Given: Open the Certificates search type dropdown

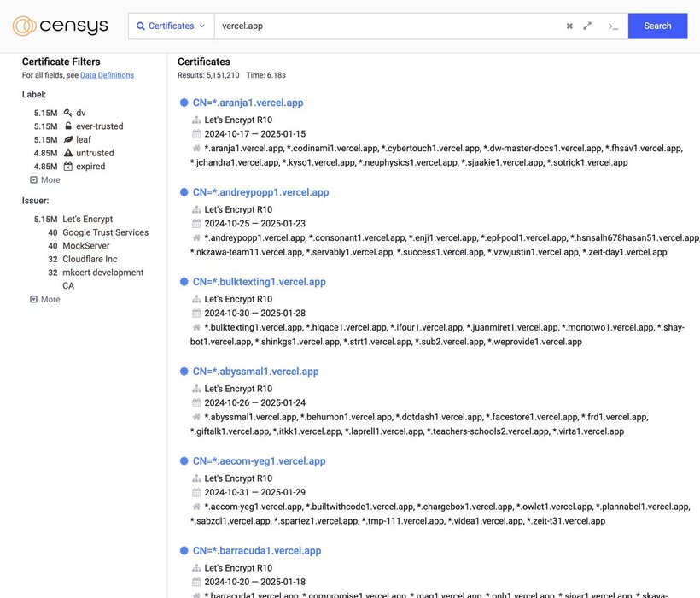Looking at the screenshot, I should 171,26.
